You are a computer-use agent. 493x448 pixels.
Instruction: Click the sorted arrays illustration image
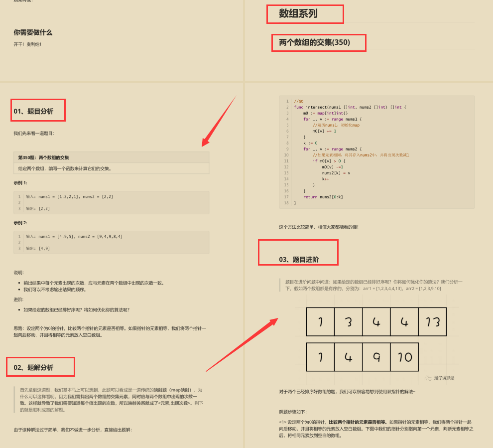(376, 339)
